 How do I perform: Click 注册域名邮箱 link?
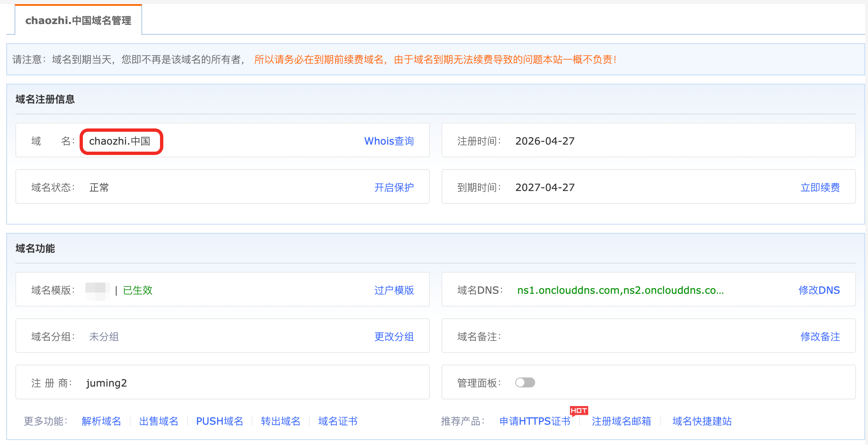621,421
